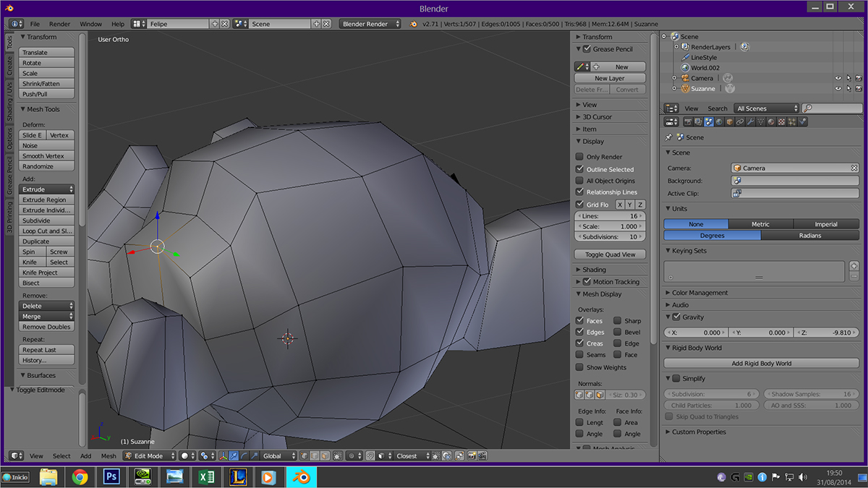The height and width of the screenshot is (488, 868).
Task: Click the snap magnet icon in the header
Action: click(x=370, y=456)
